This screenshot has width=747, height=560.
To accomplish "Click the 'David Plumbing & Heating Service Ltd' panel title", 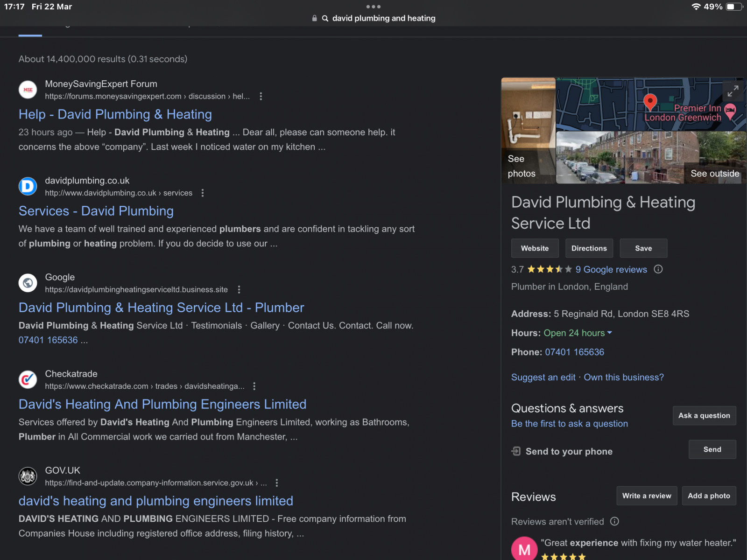I will coord(603,213).
